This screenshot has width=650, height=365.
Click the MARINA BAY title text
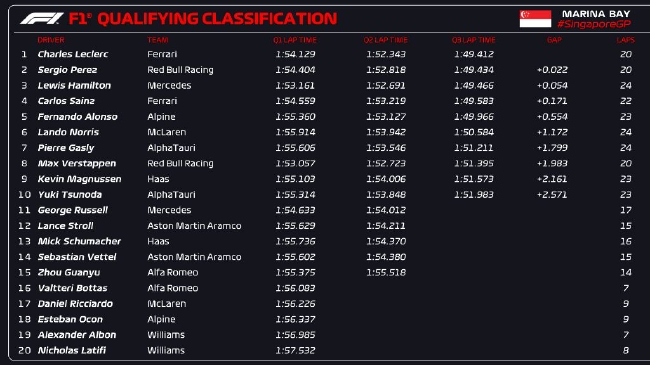tap(596, 14)
